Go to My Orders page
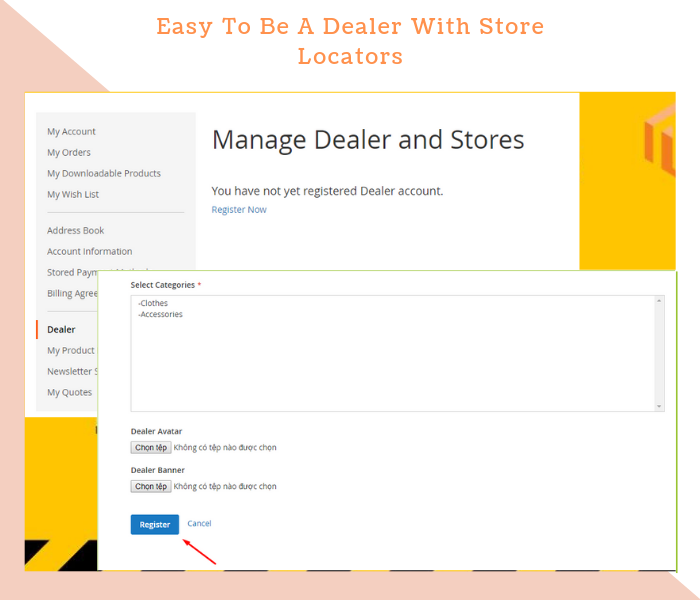This screenshot has width=700, height=600. click(x=69, y=153)
